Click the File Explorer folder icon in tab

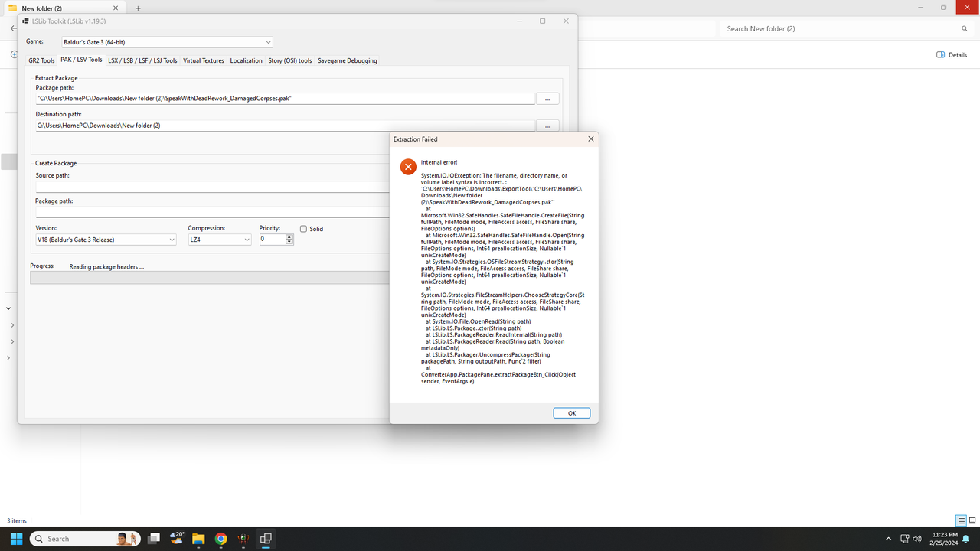click(12, 8)
